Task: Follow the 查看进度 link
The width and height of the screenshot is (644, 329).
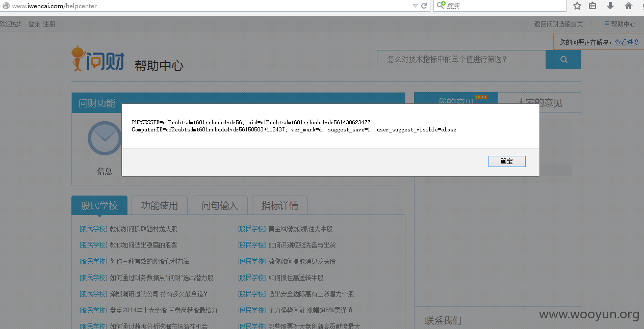Action: click(627, 42)
